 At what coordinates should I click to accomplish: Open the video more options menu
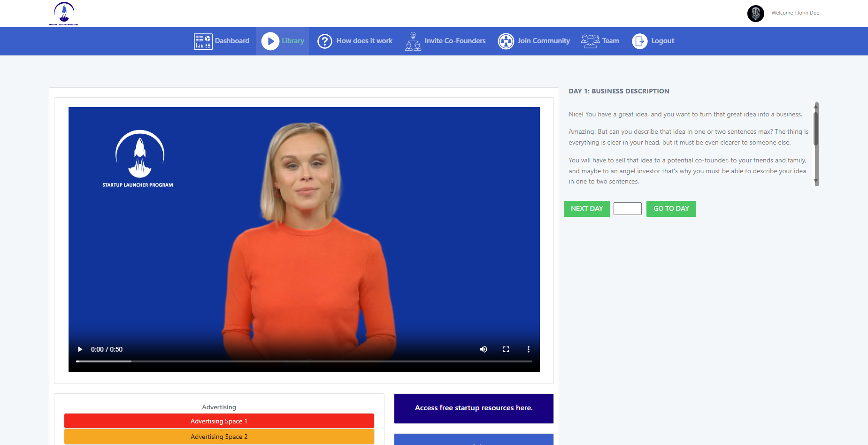[528, 349]
